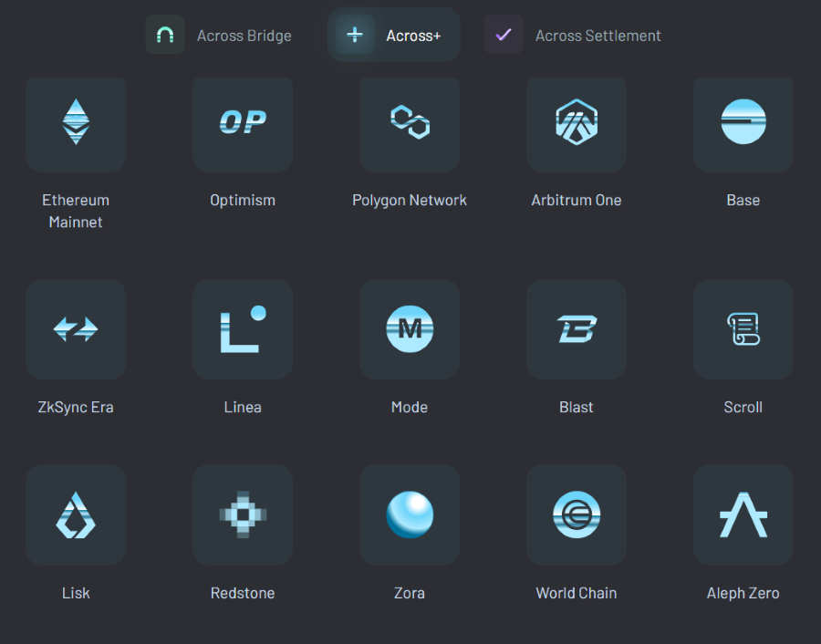The height and width of the screenshot is (644, 821).
Task: Select the Redstone pixel cross icon
Action: pos(243,514)
